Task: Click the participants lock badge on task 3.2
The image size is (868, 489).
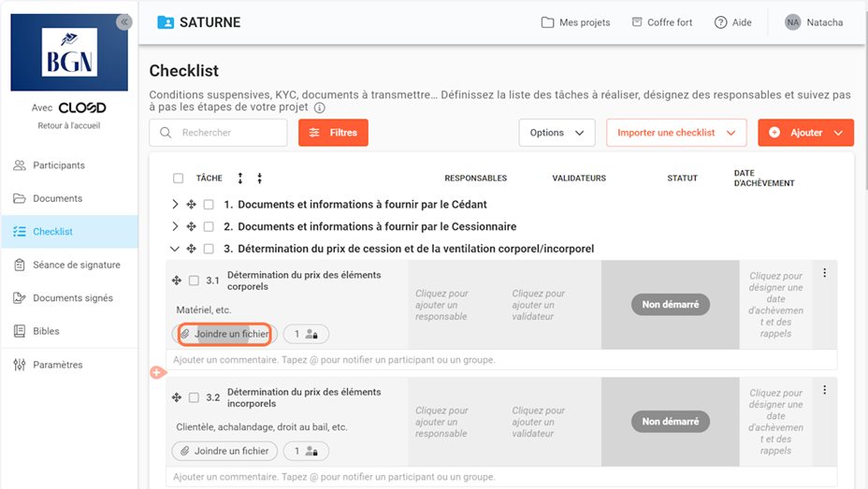Action: point(306,451)
